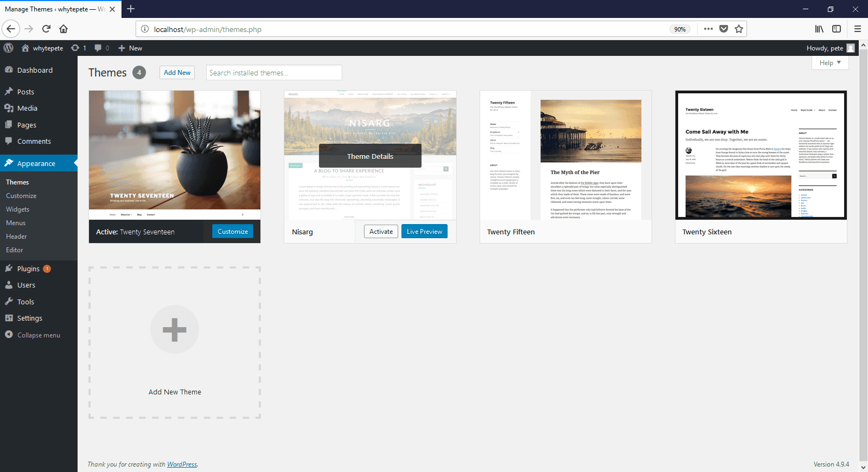Expand the Help dropdown tab
Image resolution: width=868 pixels, height=472 pixels.
coord(830,63)
